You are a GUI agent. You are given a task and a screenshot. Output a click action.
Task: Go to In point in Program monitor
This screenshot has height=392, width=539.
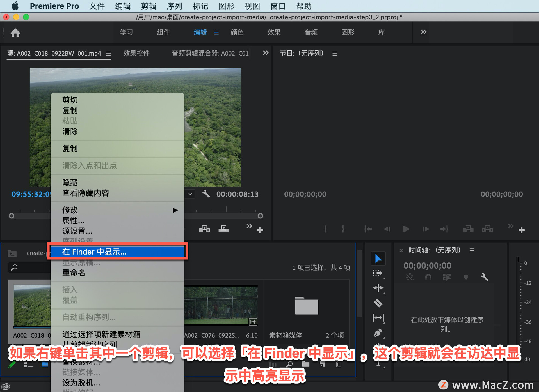coord(368,229)
